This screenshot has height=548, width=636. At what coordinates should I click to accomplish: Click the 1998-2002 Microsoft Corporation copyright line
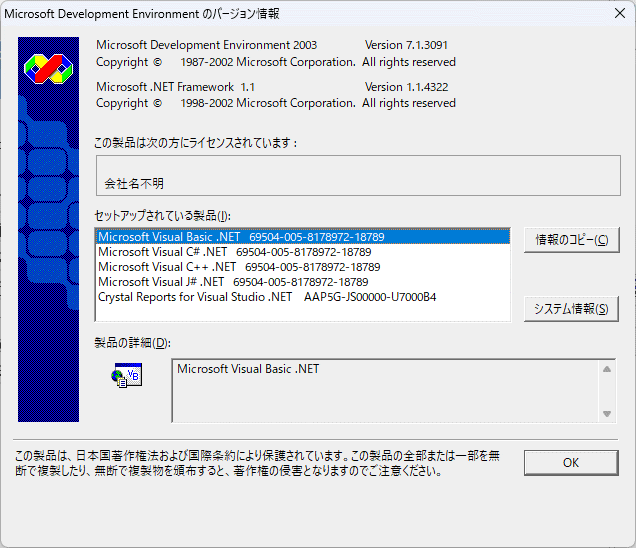[x=276, y=103]
